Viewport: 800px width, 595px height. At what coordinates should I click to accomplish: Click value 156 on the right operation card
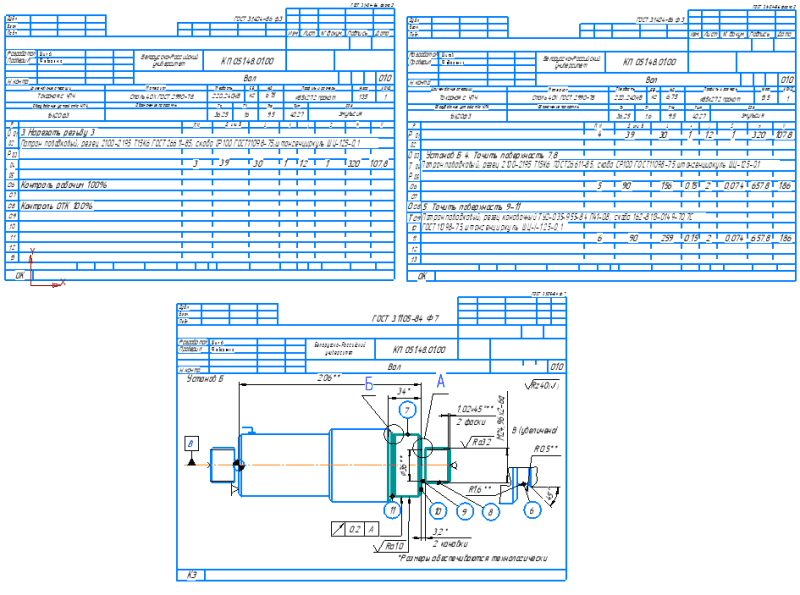pyautogui.click(x=667, y=186)
